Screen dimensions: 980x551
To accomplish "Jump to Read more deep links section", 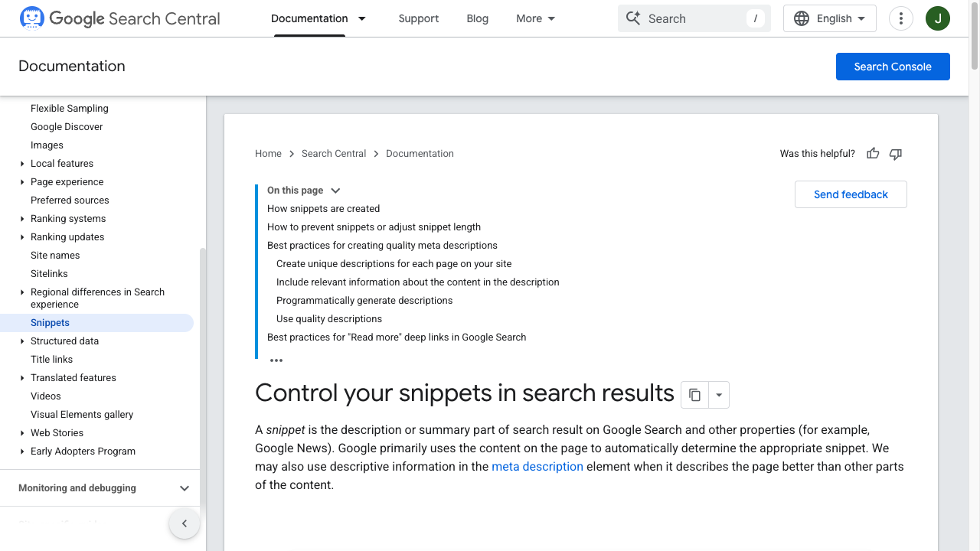I will point(397,337).
